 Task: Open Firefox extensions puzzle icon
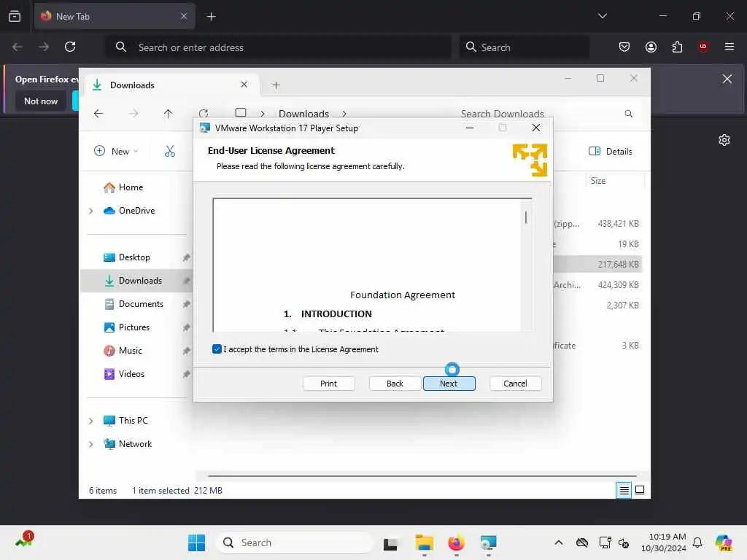(x=677, y=47)
